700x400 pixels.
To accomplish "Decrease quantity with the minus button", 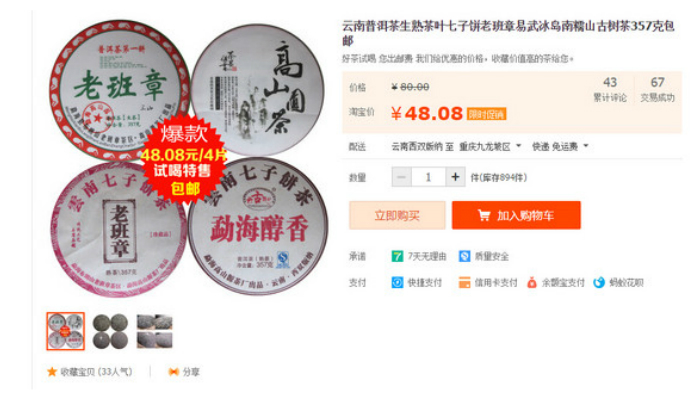I will (401, 177).
